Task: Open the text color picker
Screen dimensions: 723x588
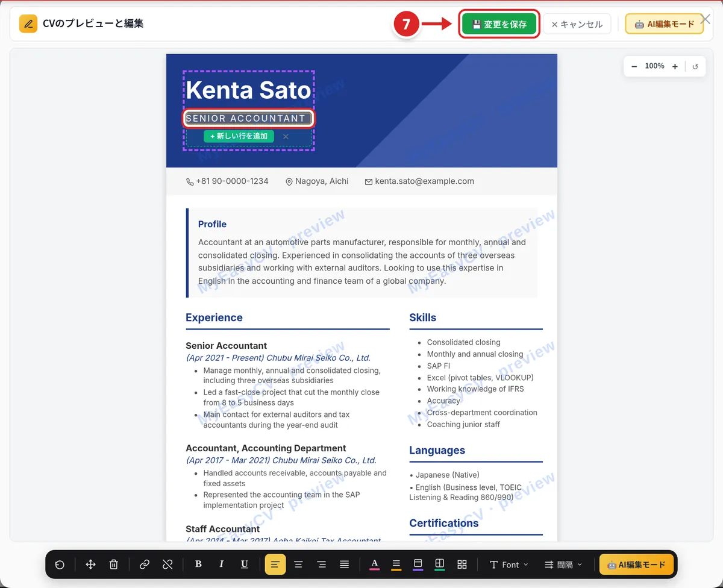Action: tap(375, 565)
